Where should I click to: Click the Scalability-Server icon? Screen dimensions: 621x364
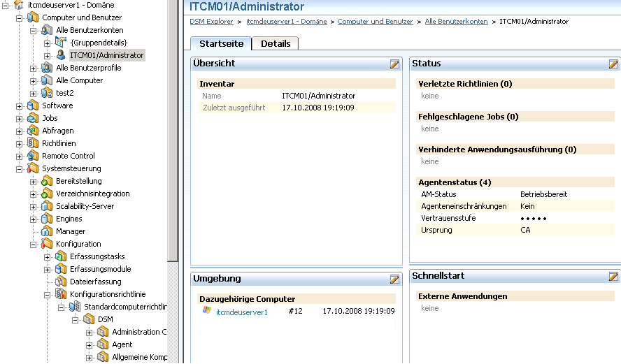pyautogui.click(x=47, y=206)
